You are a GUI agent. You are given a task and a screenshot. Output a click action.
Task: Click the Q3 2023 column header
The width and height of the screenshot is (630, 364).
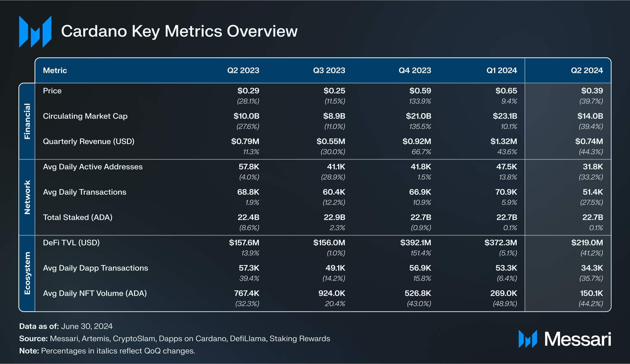coord(329,71)
